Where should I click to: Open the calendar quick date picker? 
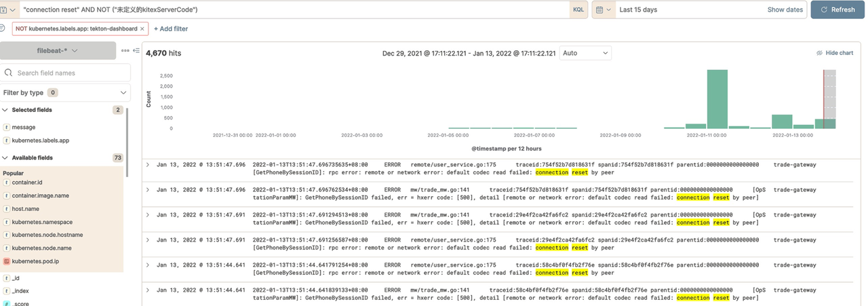603,9
